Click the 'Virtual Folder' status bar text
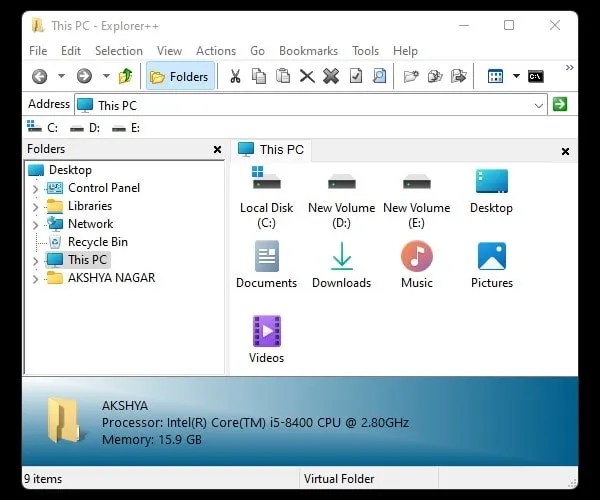600x500 pixels. point(339,479)
